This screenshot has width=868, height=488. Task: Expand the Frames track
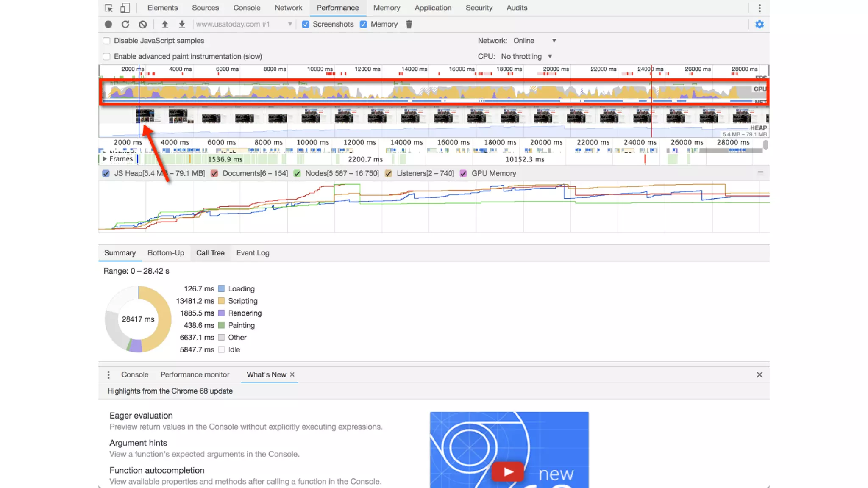click(x=104, y=159)
